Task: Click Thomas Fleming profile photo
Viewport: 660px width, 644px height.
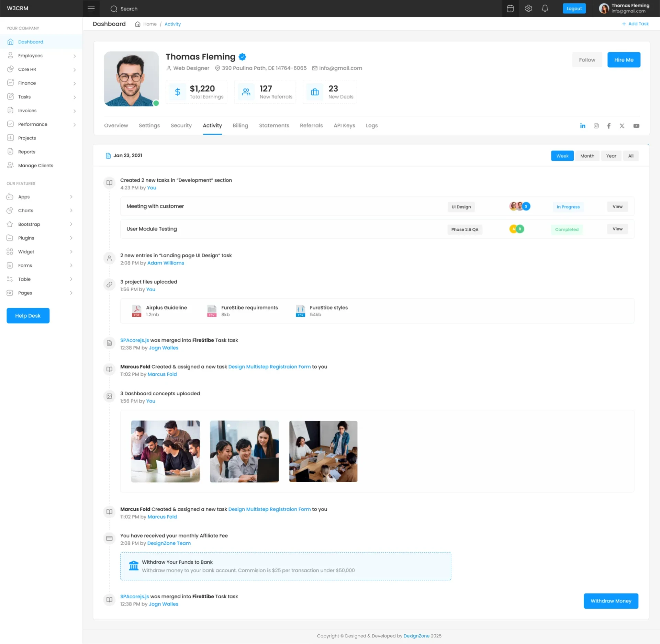Action: 131,79
